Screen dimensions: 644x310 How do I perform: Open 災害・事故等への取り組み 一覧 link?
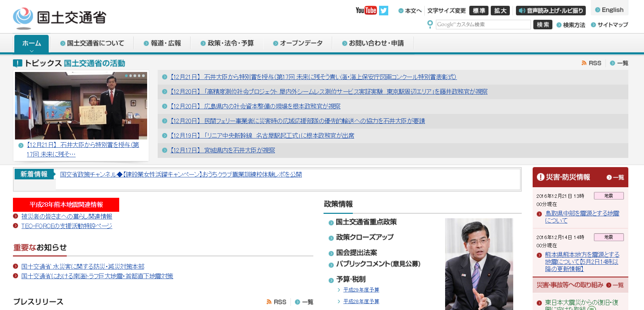click(615, 285)
